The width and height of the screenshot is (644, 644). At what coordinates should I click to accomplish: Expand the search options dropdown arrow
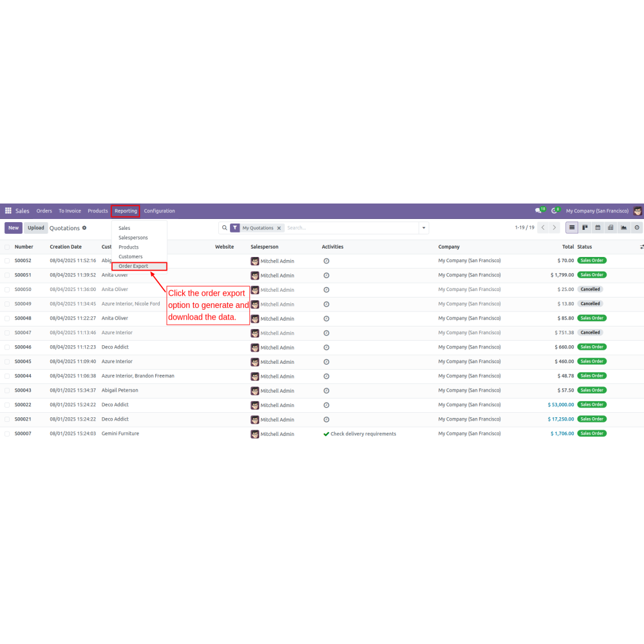pos(423,228)
